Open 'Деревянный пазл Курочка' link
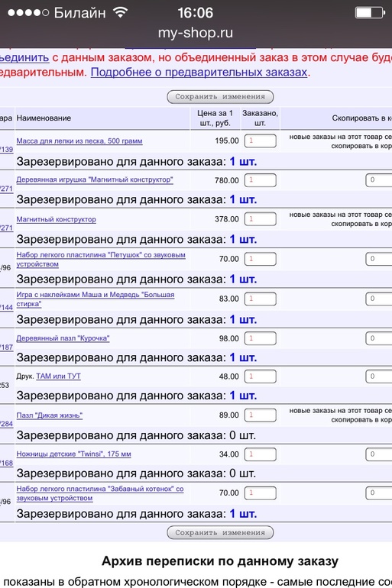 point(63,338)
